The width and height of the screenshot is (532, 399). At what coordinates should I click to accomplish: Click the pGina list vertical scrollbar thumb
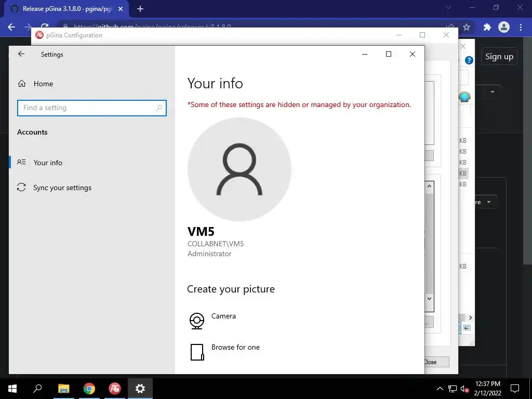click(429, 243)
